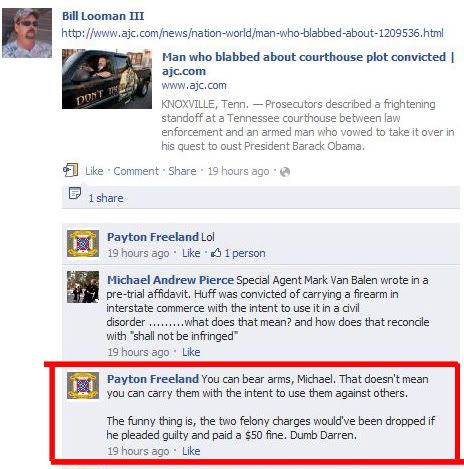Click Michael Andrew Pierce's name
Image resolution: width=464 pixels, height=469 pixels.
(170, 280)
